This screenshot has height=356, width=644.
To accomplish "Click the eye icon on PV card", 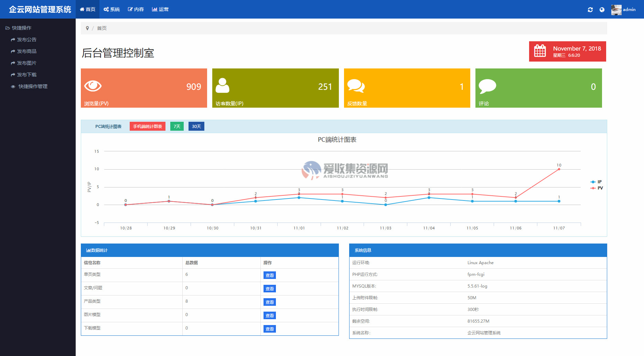I will [93, 86].
